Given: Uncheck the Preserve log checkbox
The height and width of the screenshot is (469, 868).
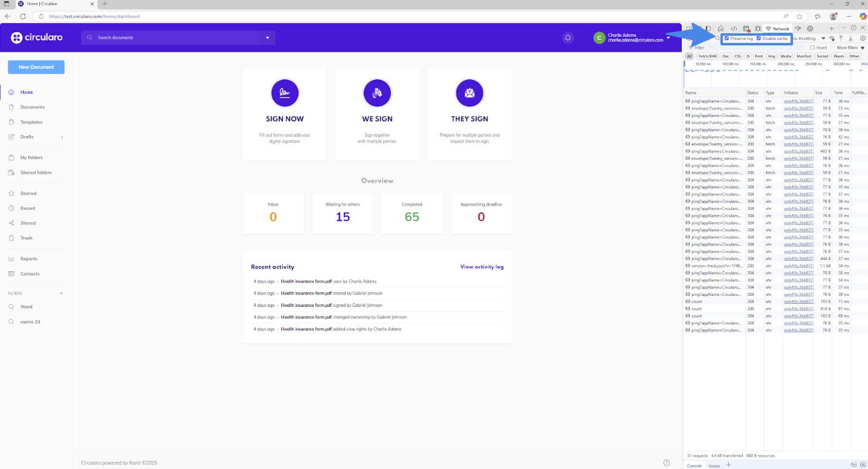Looking at the screenshot, I should click(x=726, y=38).
